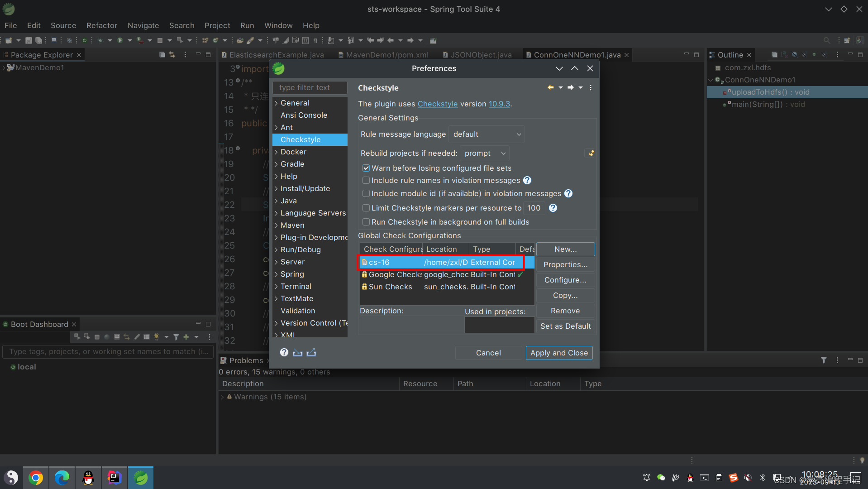Click the Apply and Close button
This screenshot has height=489, width=868.
coord(559,353)
